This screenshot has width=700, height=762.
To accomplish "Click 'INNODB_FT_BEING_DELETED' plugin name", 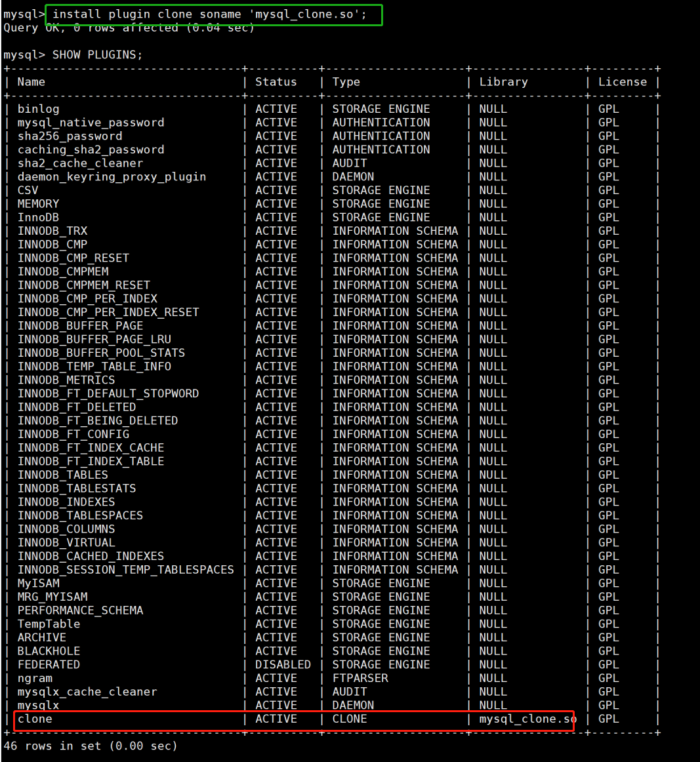I will (98, 420).
